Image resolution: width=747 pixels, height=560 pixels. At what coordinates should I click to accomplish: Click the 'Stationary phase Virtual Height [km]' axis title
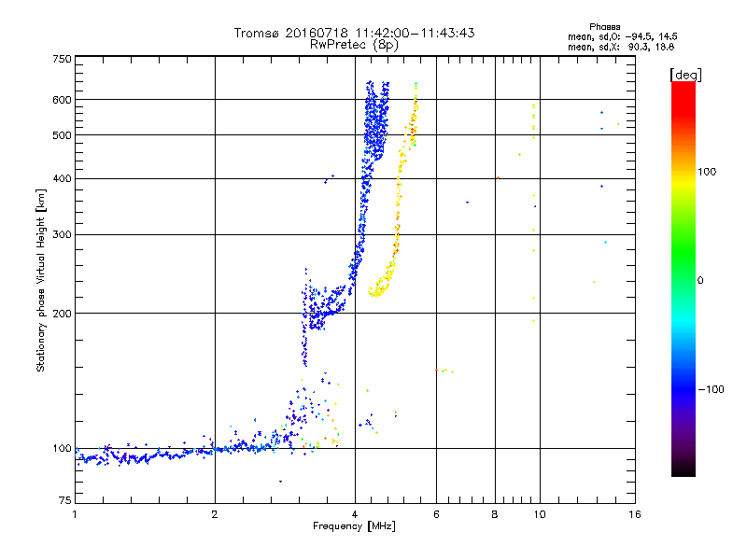[x=41, y=281]
